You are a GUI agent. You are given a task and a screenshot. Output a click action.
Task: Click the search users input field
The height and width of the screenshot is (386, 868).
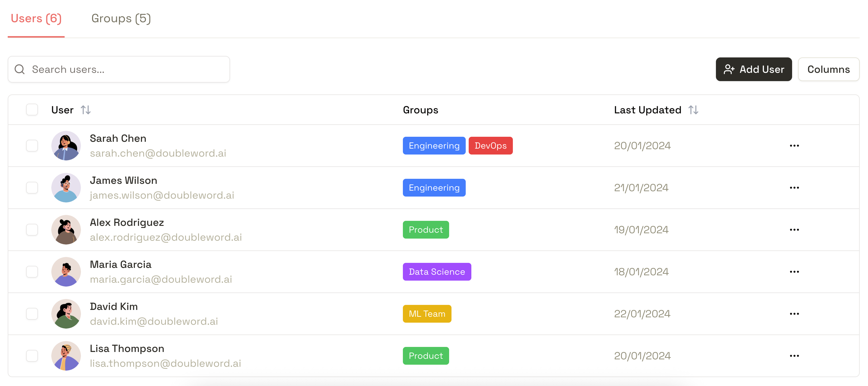coord(118,69)
